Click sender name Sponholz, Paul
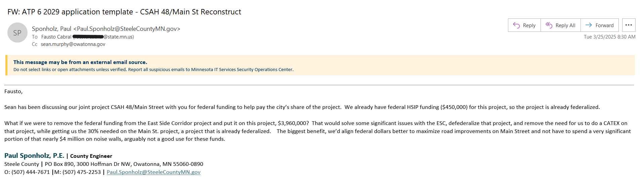 pyautogui.click(x=51, y=29)
